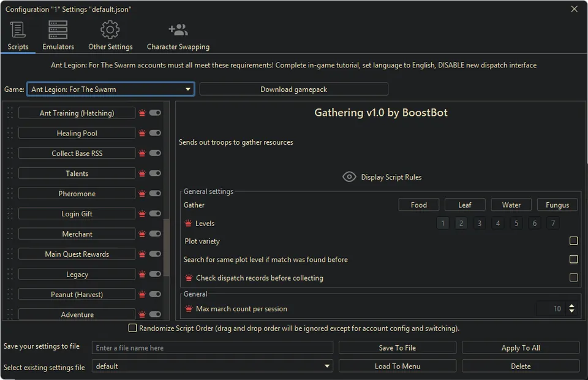Click the Delete settings button
Screen dimensions: 588x380
521,366
